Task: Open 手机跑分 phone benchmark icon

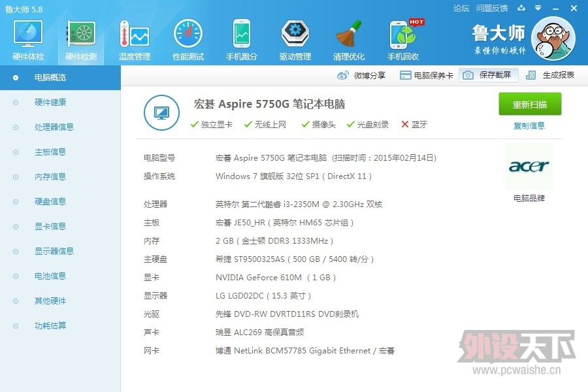Action: pyautogui.click(x=242, y=33)
